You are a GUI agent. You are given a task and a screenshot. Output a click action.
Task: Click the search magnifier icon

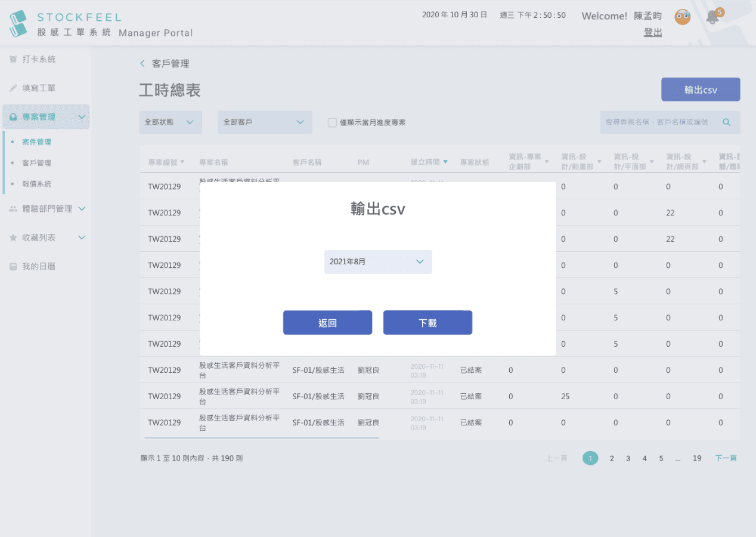click(x=727, y=122)
